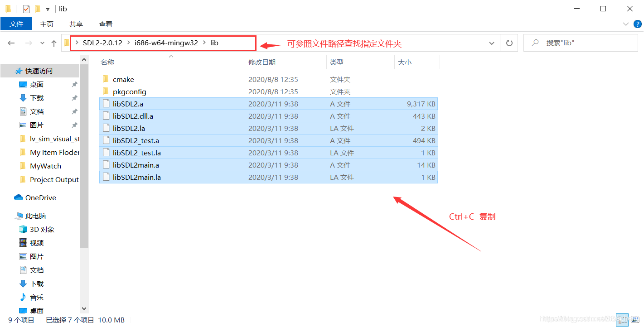This screenshot has height=327, width=644.
Task: Select the libSDL2.dll.a file name
Action: point(133,116)
